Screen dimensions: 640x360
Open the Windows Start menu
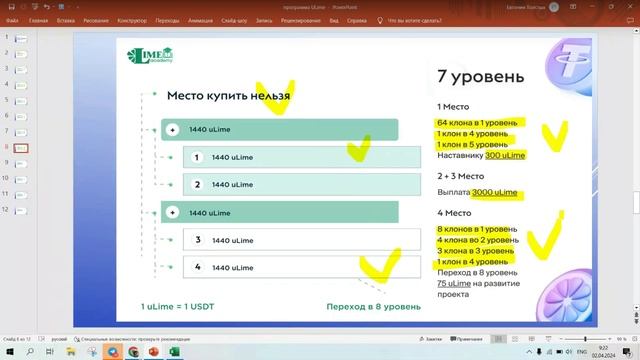pyautogui.click(x=9, y=351)
